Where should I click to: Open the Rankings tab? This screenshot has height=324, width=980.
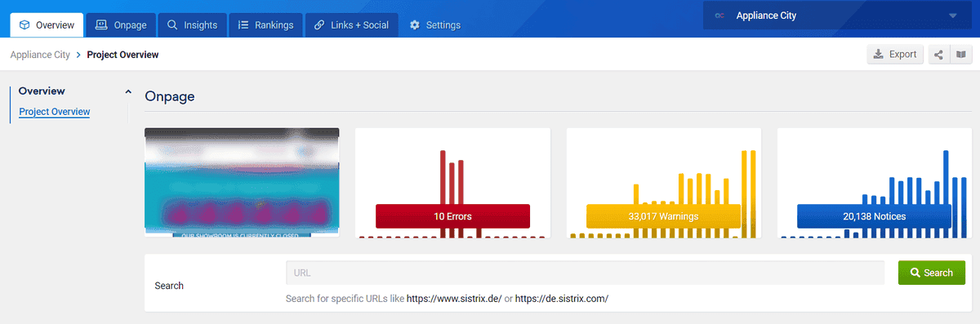(x=265, y=25)
